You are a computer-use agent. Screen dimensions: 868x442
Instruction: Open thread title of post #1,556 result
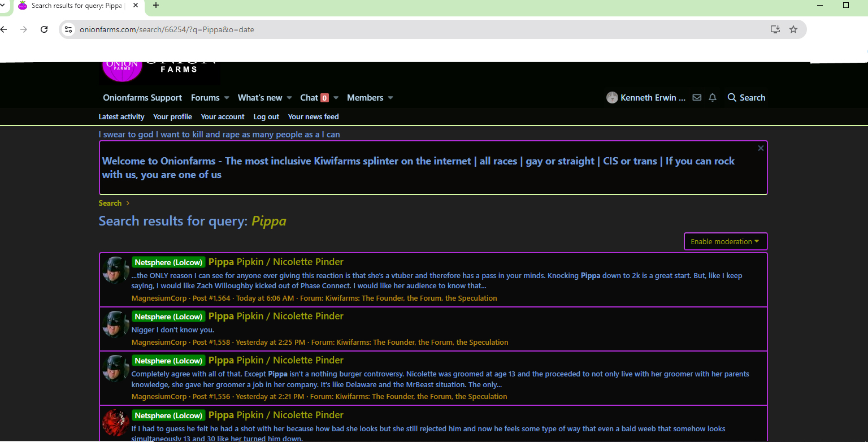click(276, 360)
